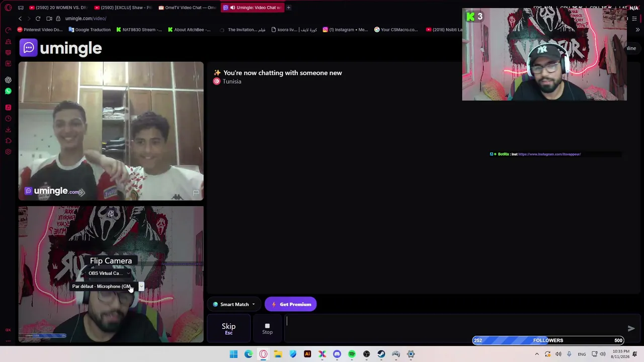The width and height of the screenshot is (644, 362).
Task: Open the game controller app in taskbar
Action: [x=396, y=354]
